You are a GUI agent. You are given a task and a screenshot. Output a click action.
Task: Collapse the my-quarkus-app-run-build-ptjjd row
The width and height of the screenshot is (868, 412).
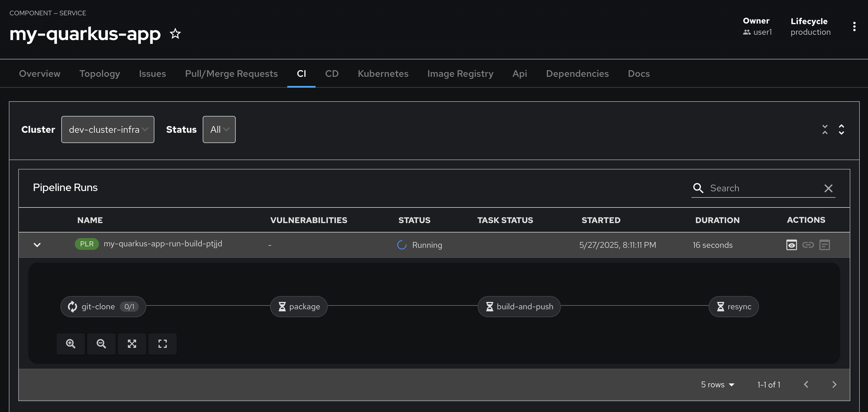pyautogui.click(x=37, y=245)
